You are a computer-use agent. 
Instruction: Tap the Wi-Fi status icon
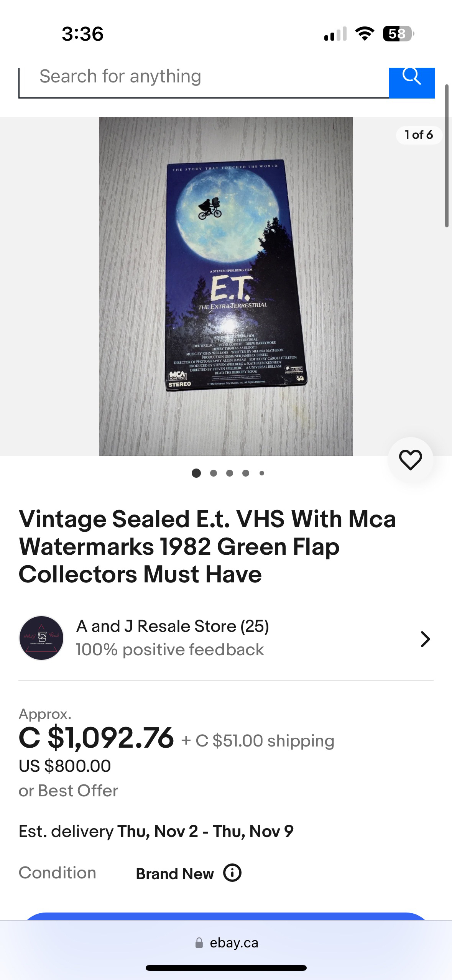coord(365,34)
